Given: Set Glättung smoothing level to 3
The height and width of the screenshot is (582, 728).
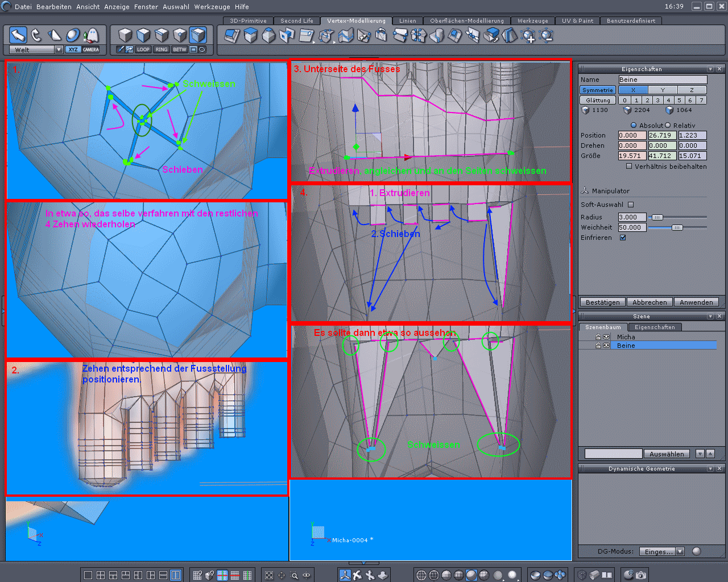Looking at the screenshot, I should coord(658,100).
